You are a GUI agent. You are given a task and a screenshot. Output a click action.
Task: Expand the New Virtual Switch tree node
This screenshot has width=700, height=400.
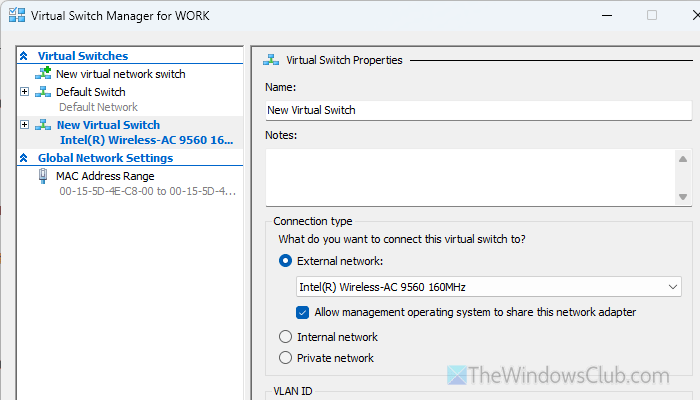tap(25, 125)
